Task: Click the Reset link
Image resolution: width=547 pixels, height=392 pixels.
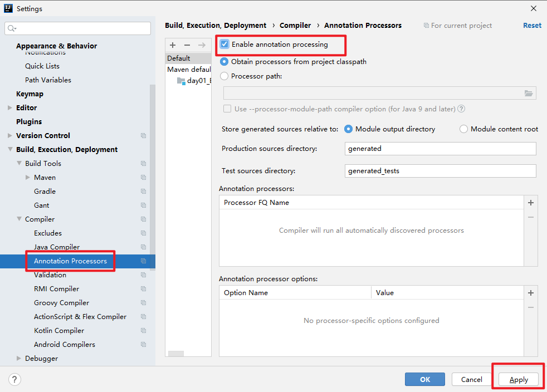Action: pyautogui.click(x=532, y=25)
